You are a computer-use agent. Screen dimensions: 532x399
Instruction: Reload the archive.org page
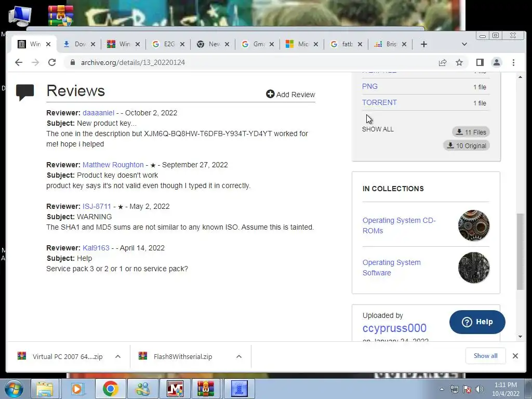click(x=52, y=62)
